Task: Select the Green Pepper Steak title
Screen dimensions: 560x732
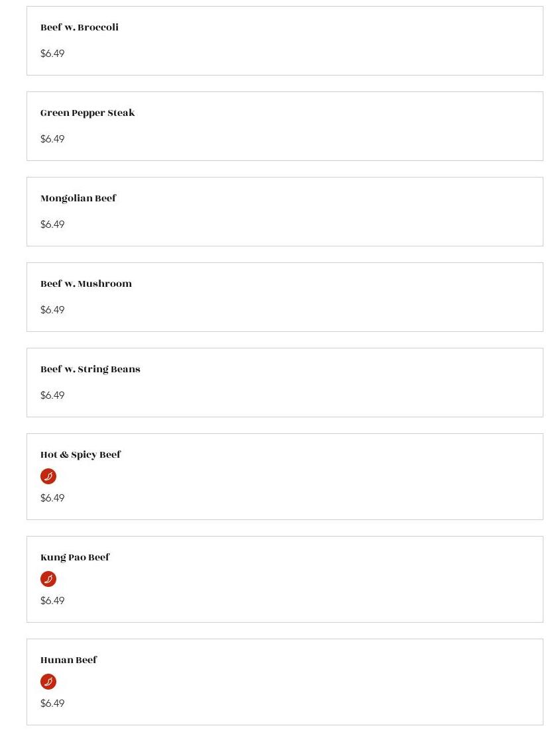Action: (87, 113)
